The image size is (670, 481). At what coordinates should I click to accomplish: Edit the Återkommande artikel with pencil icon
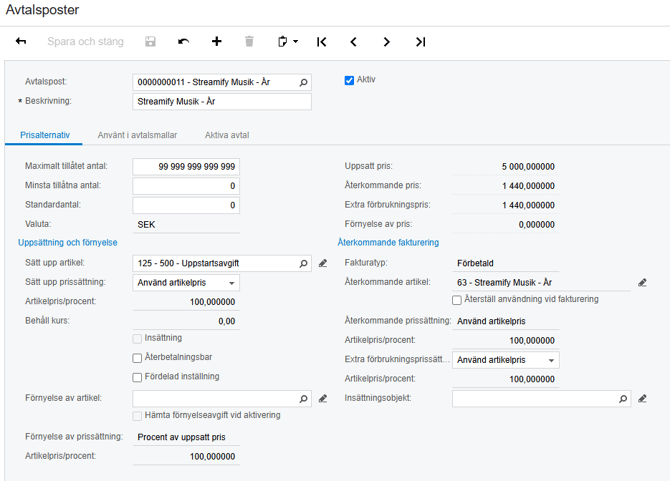[x=642, y=283]
